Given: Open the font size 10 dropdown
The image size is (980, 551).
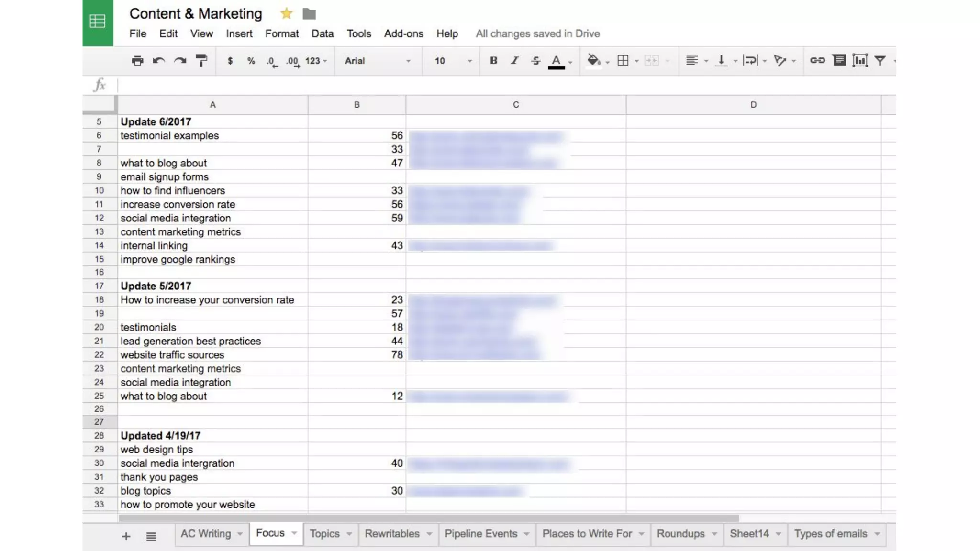Looking at the screenshot, I should (x=452, y=61).
